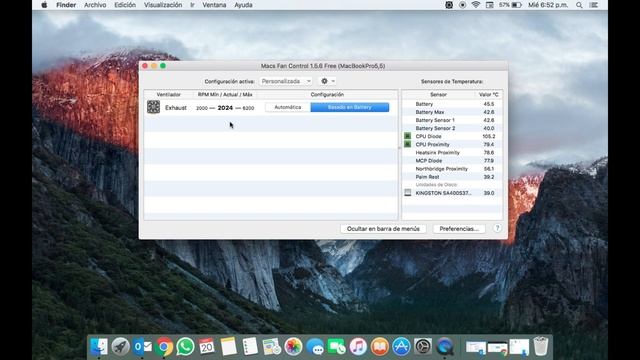Open Notes from the Dock
The height and width of the screenshot is (360, 640).
click(229, 347)
